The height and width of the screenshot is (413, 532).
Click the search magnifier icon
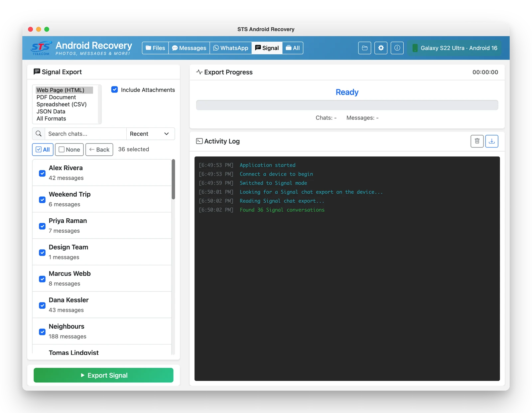point(39,134)
